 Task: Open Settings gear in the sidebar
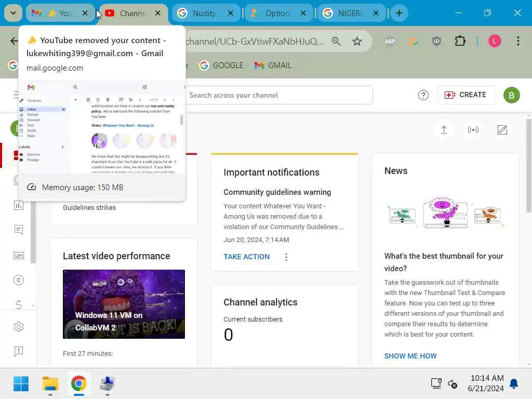click(18, 327)
